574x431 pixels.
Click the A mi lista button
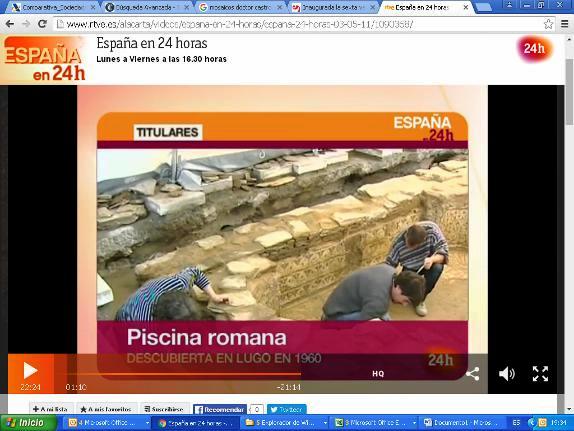(51, 409)
